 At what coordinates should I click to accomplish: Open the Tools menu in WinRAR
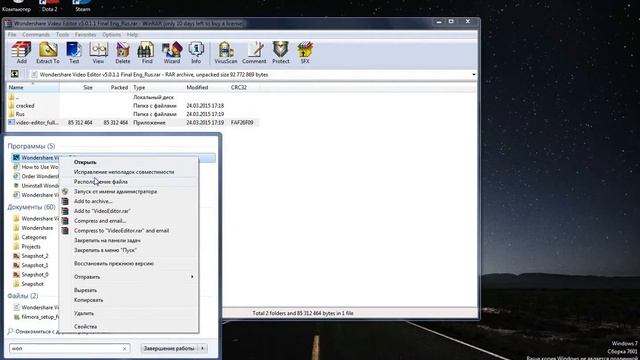click(62, 35)
